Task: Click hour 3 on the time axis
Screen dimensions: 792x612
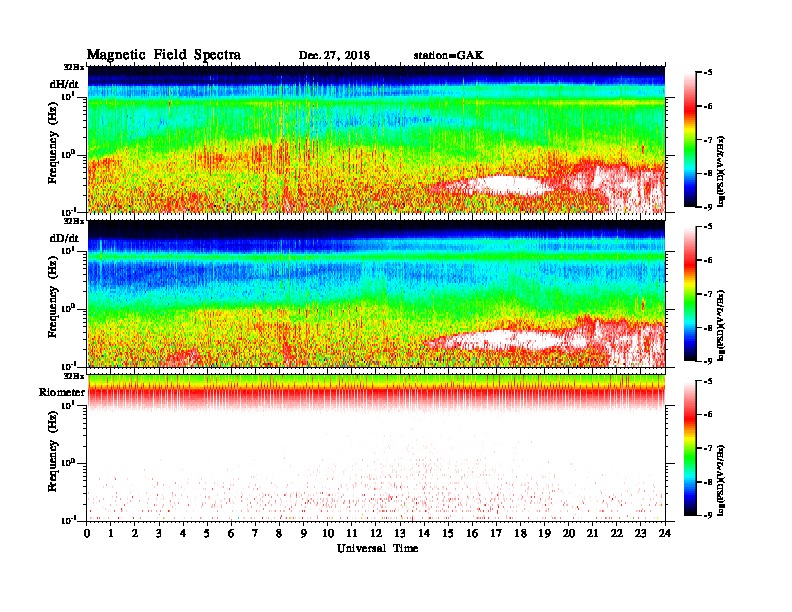Action: [x=159, y=534]
